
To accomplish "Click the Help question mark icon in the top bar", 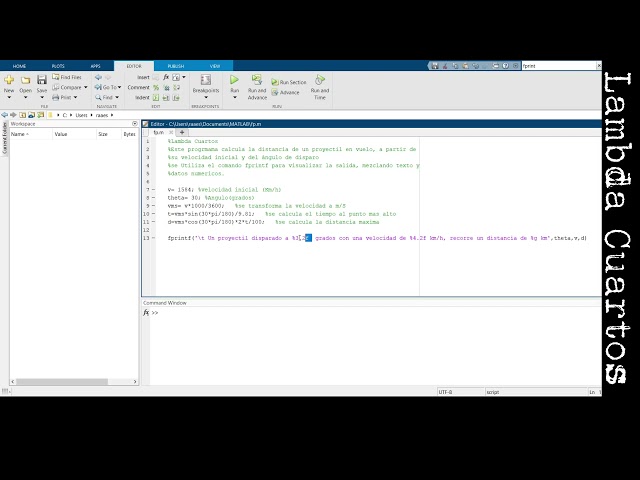I will point(505,66).
